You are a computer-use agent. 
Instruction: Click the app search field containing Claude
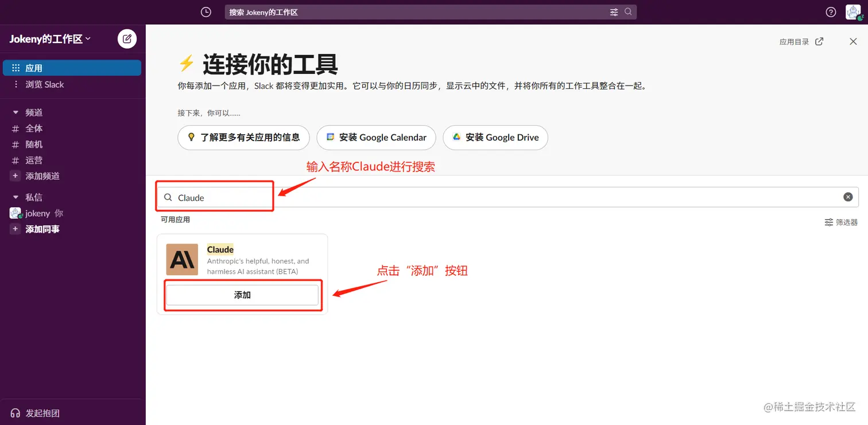point(507,197)
